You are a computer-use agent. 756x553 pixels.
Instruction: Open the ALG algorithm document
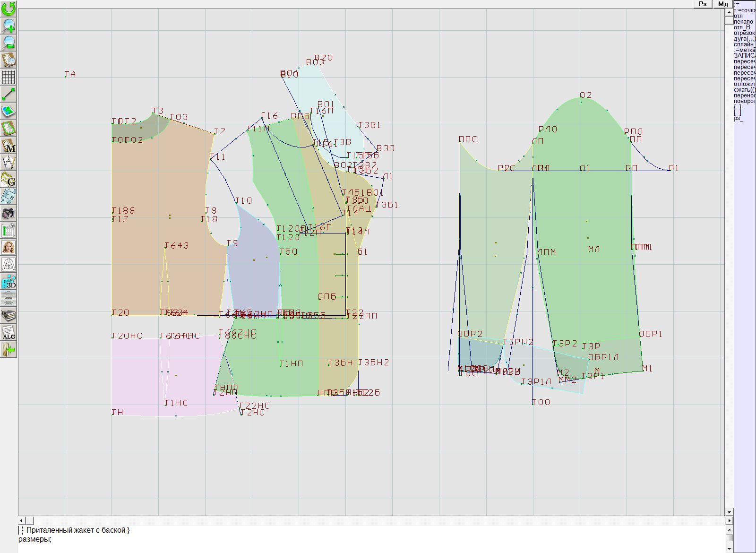click(9, 333)
